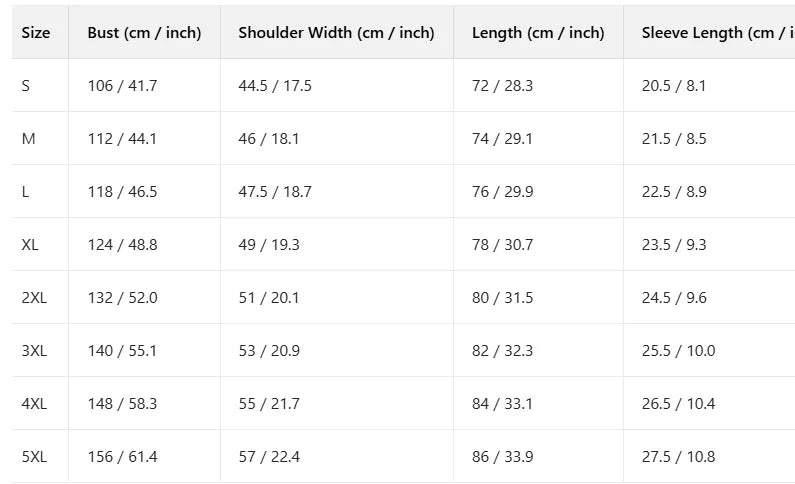The width and height of the screenshot is (795, 484).
Task: Select the 4XL size row label
Action: (34, 404)
